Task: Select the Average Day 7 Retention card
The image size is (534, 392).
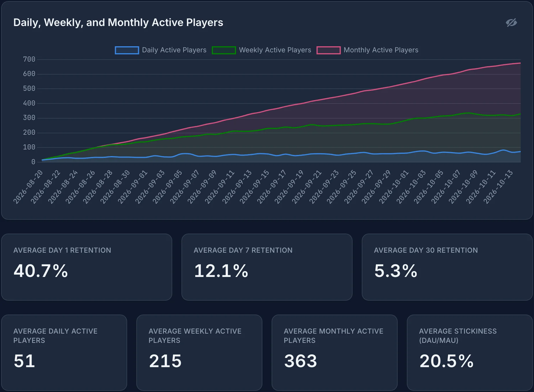Action: click(267, 267)
